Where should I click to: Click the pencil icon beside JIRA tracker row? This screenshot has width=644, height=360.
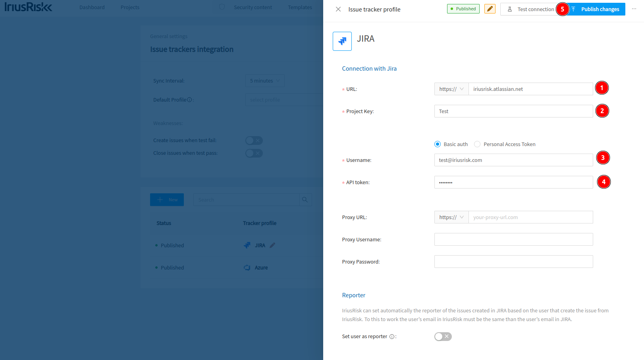272,245
